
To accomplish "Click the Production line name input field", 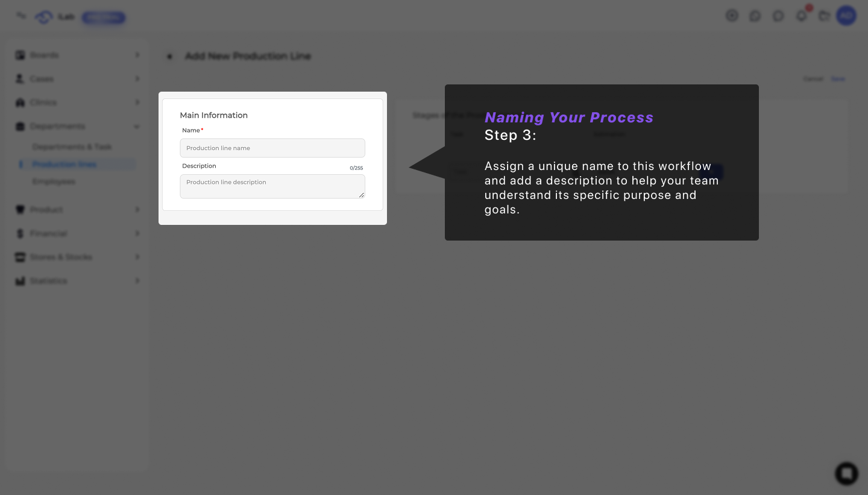I will (x=272, y=148).
